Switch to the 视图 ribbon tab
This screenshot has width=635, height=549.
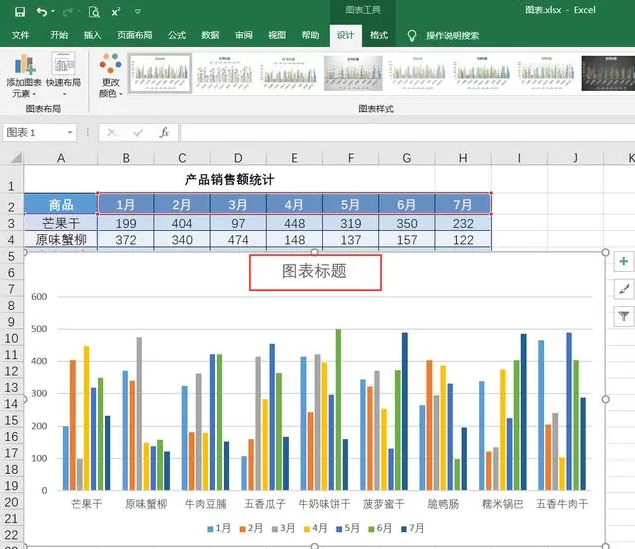(277, 35)
